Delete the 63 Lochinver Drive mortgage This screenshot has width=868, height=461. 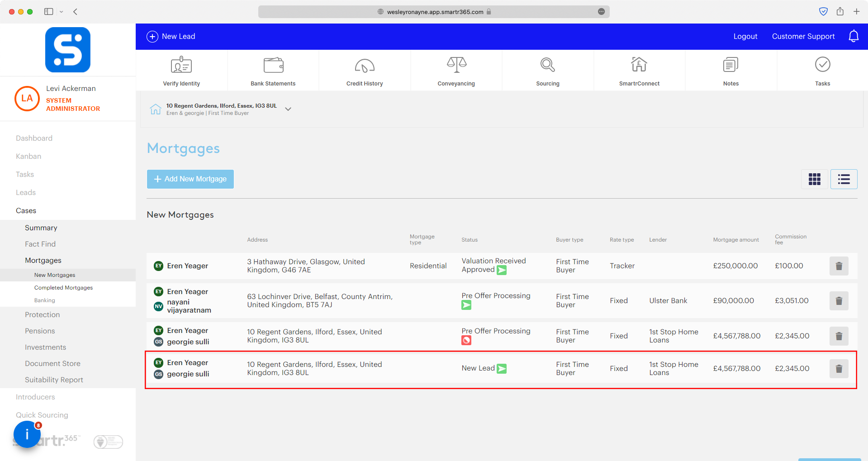click(839, 301)
